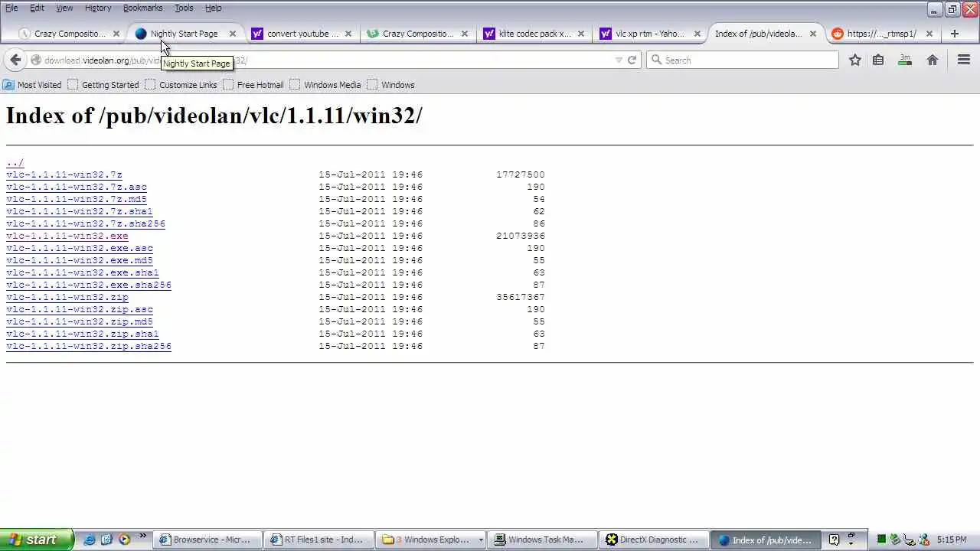
Task: Open the File menu
Action: [x=12, y=8]
